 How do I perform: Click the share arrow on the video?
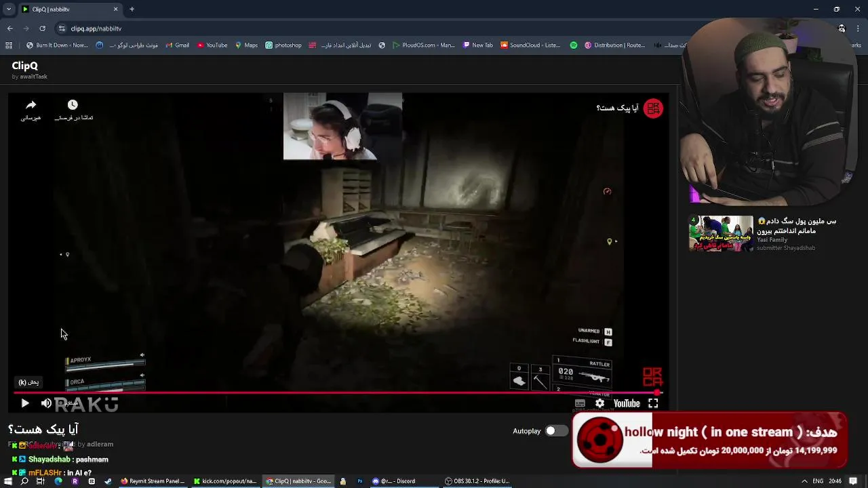click(31, 105)
